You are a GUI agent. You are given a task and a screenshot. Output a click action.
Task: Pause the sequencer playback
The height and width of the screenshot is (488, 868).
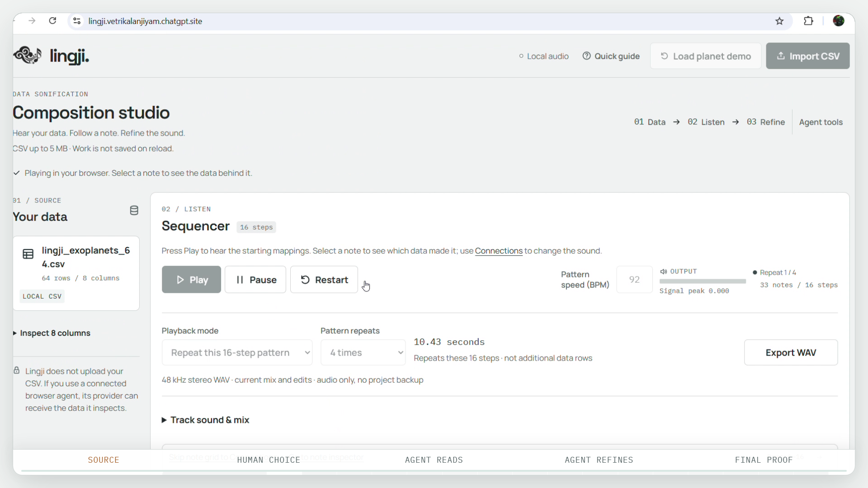tap(255, 280)
